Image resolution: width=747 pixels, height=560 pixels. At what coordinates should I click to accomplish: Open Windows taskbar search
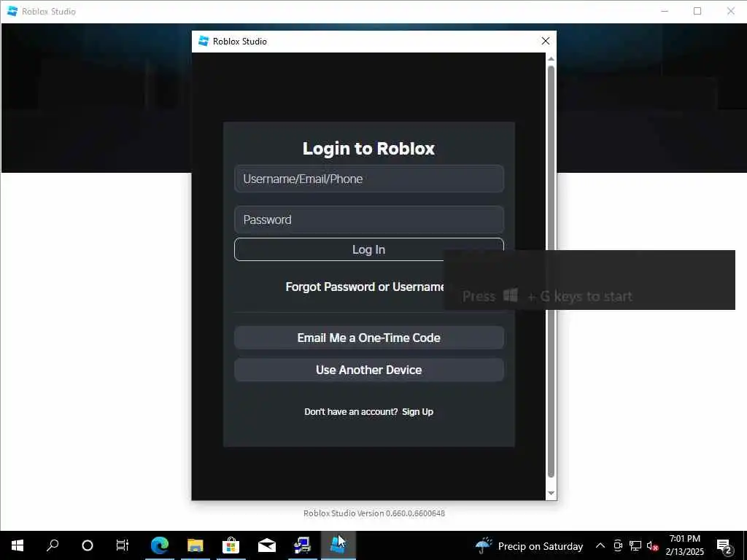tap(53, 545)
